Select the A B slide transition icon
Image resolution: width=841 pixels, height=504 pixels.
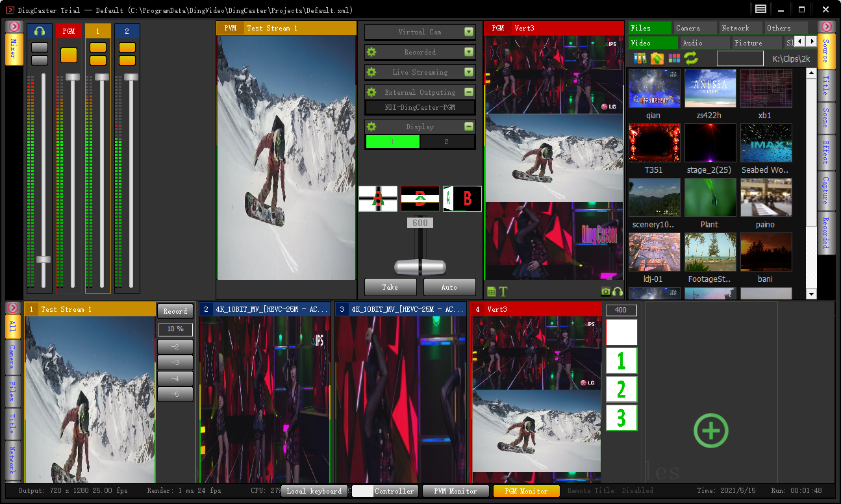462,199
